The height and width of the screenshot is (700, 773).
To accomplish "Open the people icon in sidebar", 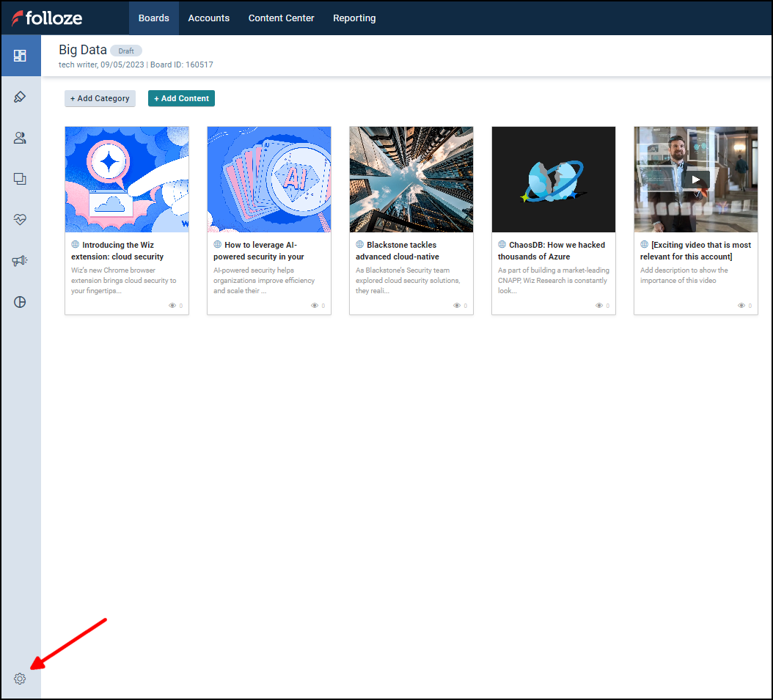I will [x=20, y=138].
